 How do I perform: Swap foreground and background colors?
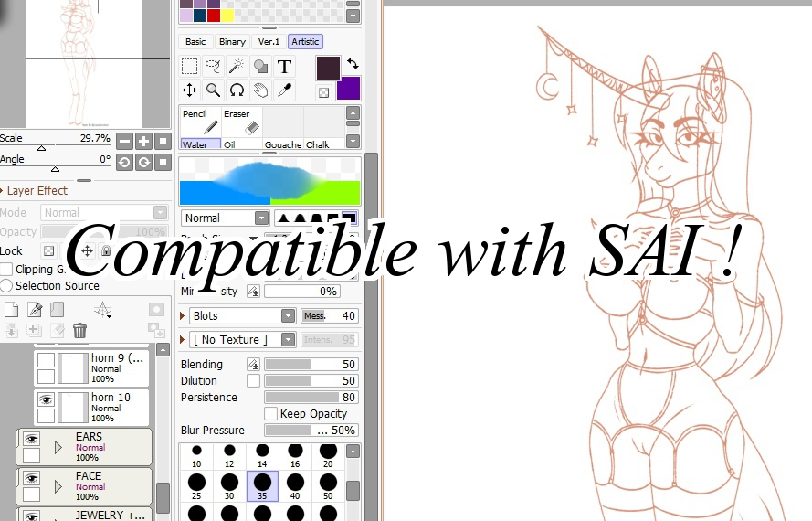pos(353,63)
